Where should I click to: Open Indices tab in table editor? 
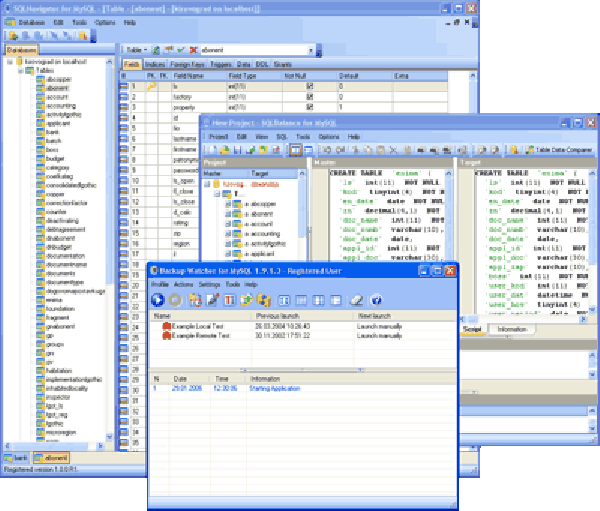[x=155, y=64]
